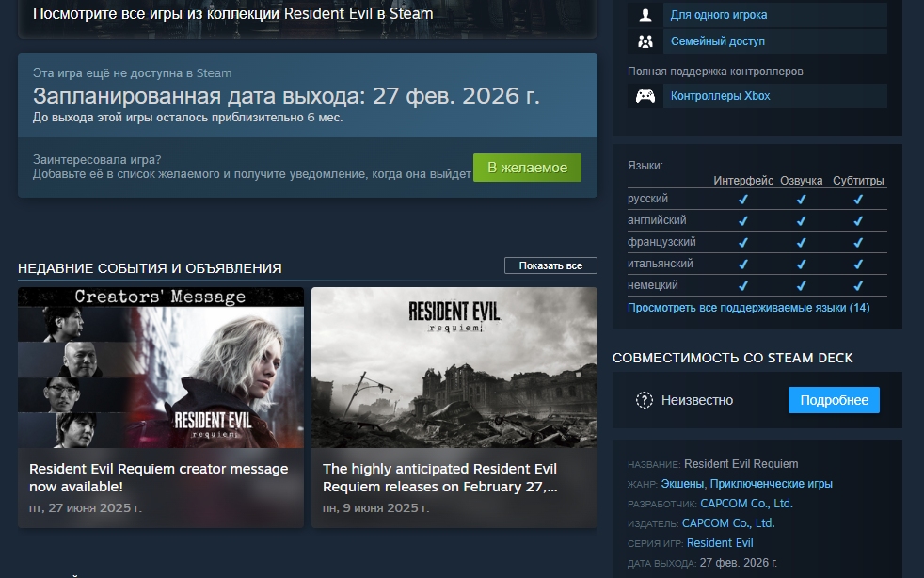Image resolution: width=924 pixels, height=578 pixels.
Task: Click the Steam Deck unknown question mark icon
Action: tap(645, 400)
